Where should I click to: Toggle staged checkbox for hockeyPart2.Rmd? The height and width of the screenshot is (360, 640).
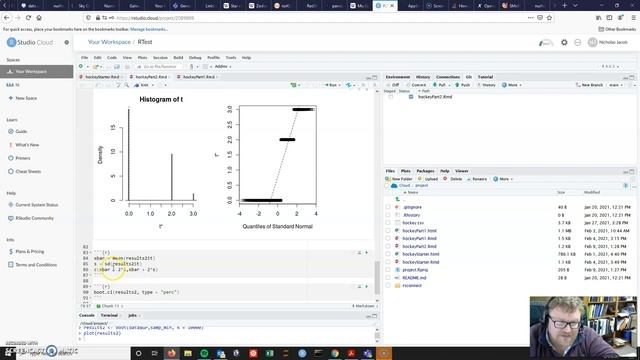(x=391, y=97)
